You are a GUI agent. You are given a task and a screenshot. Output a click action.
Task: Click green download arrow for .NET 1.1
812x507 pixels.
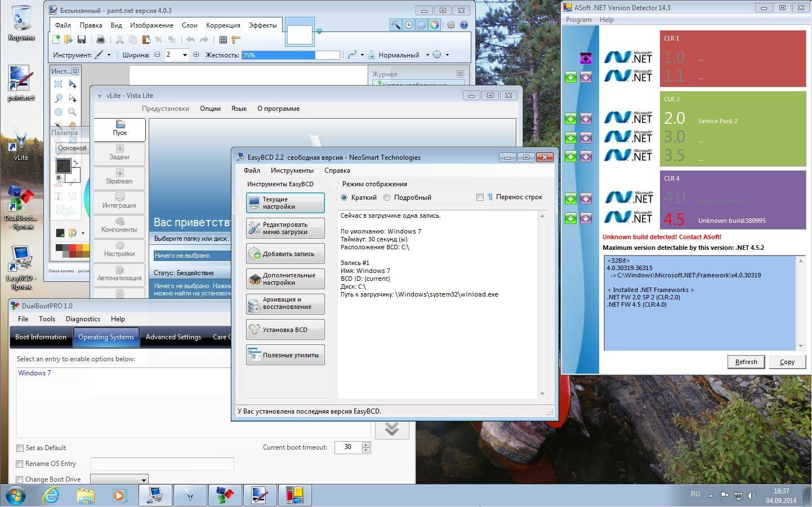click(570, 77)
